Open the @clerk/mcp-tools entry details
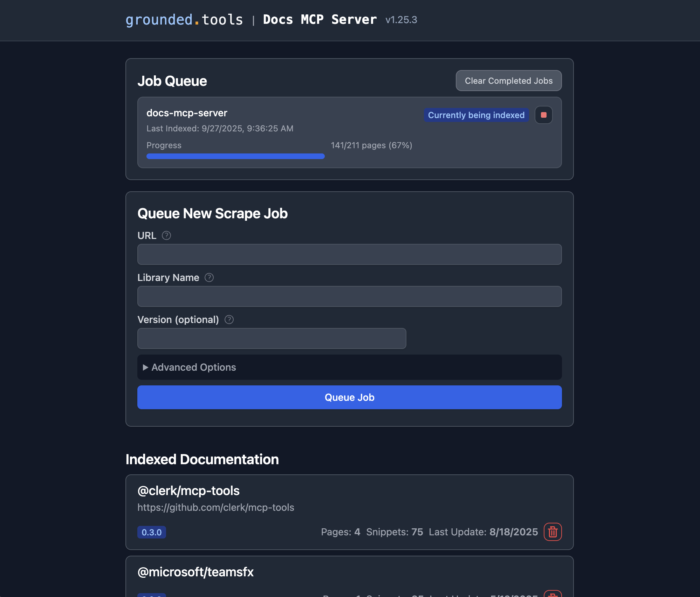Viewport: 700px width, 597px height. (188, 490)
